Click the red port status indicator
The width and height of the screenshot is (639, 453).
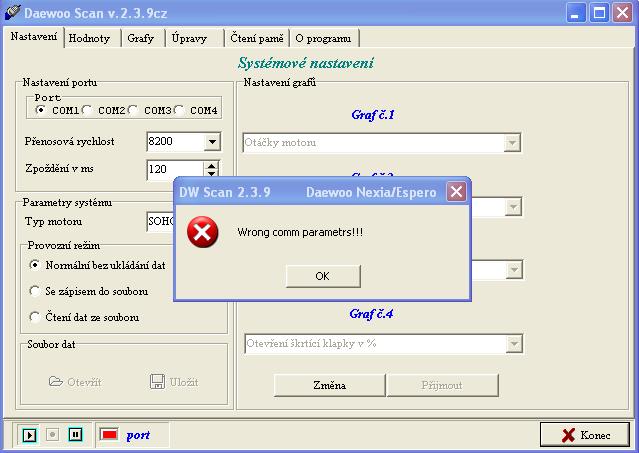point(109,435)
